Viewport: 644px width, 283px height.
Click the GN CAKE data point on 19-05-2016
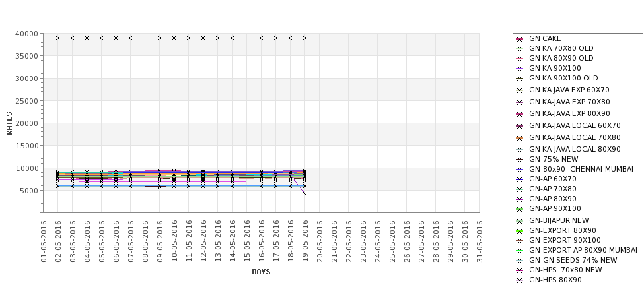click(x=304, y=38)
